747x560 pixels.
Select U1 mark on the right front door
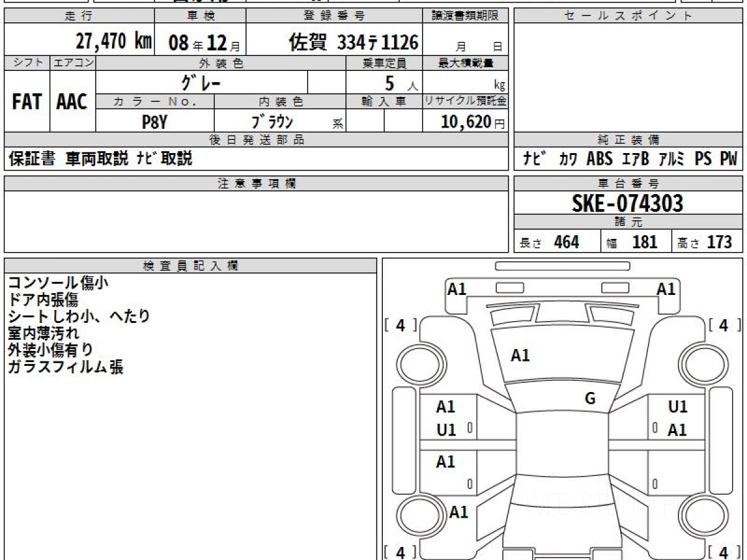pos(677,407)
